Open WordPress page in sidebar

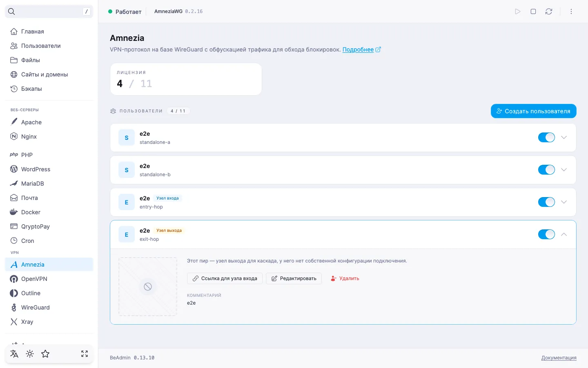pos(49,169)
